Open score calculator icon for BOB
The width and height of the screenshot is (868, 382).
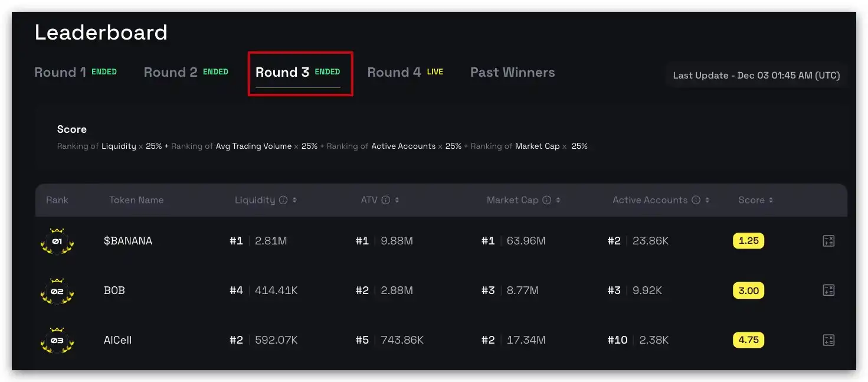tap(828, 290)
